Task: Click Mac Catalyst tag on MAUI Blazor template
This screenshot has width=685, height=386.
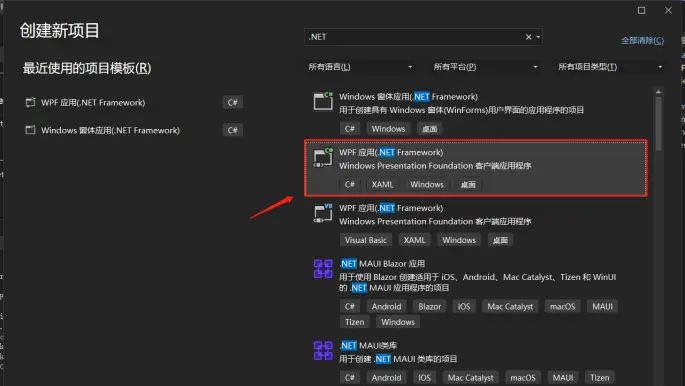Action: pos(510,307)
